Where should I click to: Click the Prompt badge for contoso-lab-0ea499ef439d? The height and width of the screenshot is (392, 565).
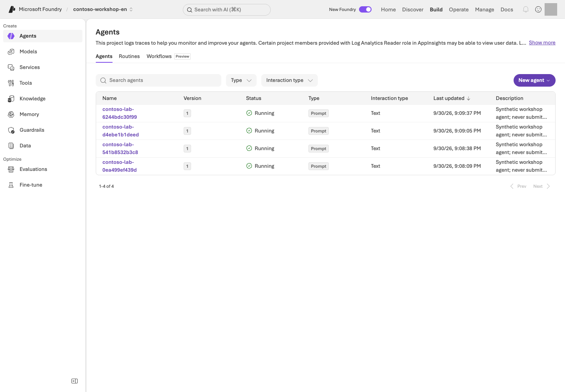319,166
